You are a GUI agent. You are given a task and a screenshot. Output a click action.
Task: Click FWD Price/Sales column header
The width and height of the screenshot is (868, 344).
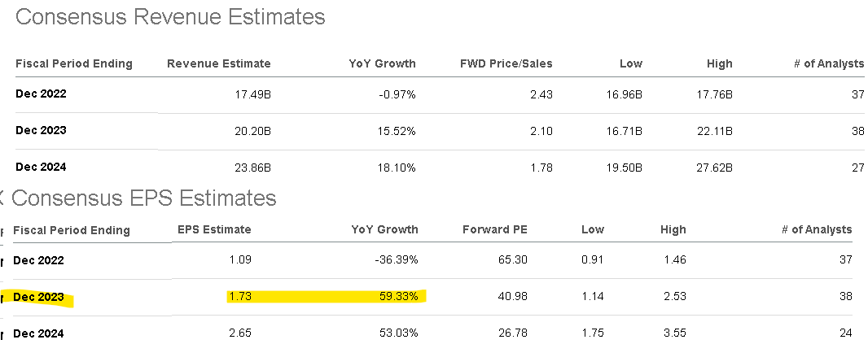(506, 63)
